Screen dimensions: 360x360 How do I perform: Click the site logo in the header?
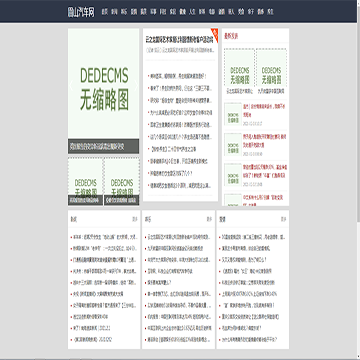pos(80,12)
